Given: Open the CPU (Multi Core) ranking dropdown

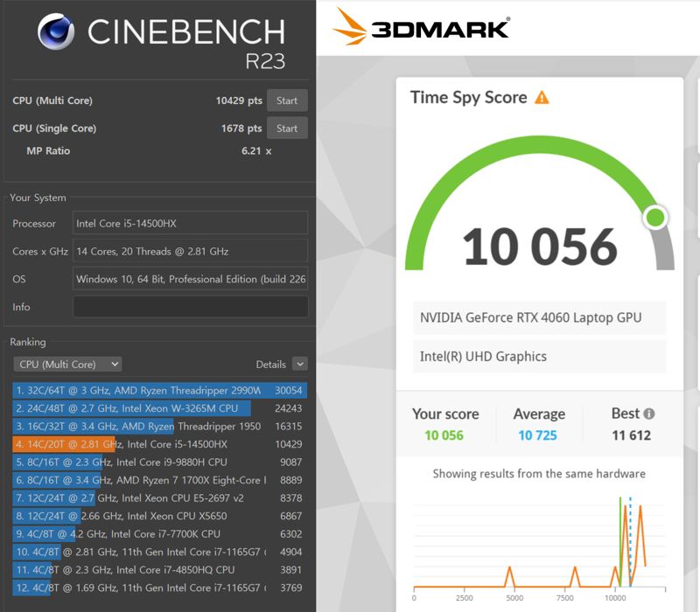Looking at the screenshot, I should tap(67, 365).
